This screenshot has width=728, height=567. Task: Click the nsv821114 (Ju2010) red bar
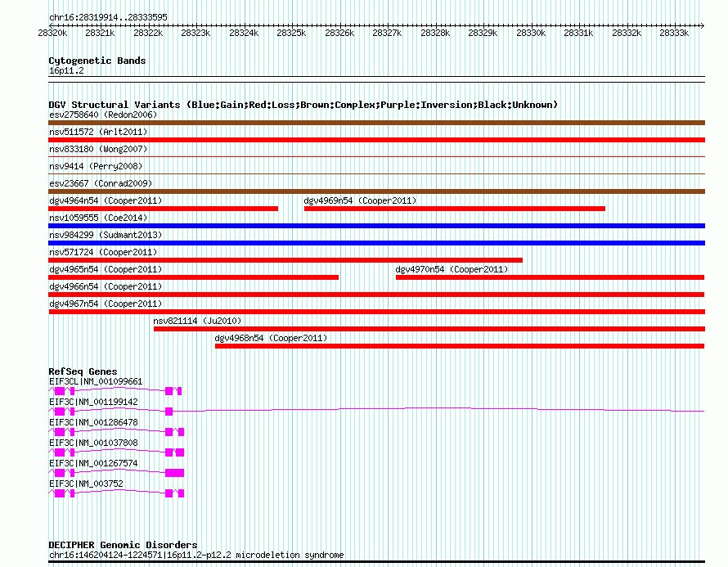pyautogui.click(x=429, y=329)
